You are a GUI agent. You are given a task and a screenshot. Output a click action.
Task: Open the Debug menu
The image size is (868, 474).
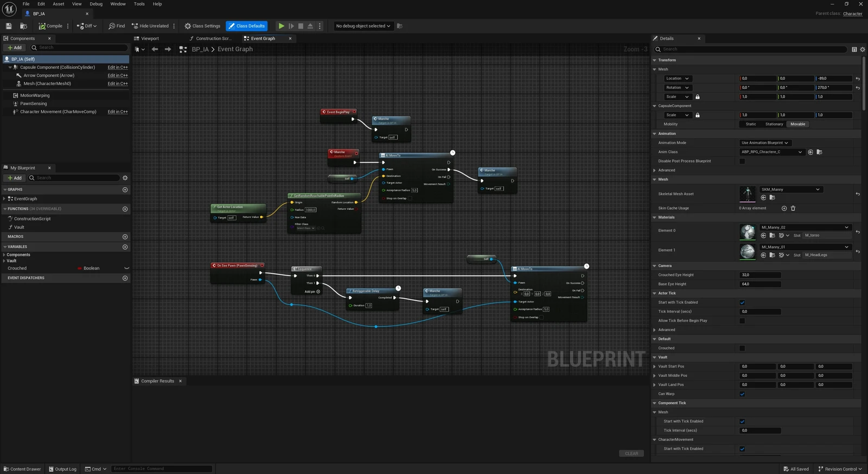coord(96,4)
